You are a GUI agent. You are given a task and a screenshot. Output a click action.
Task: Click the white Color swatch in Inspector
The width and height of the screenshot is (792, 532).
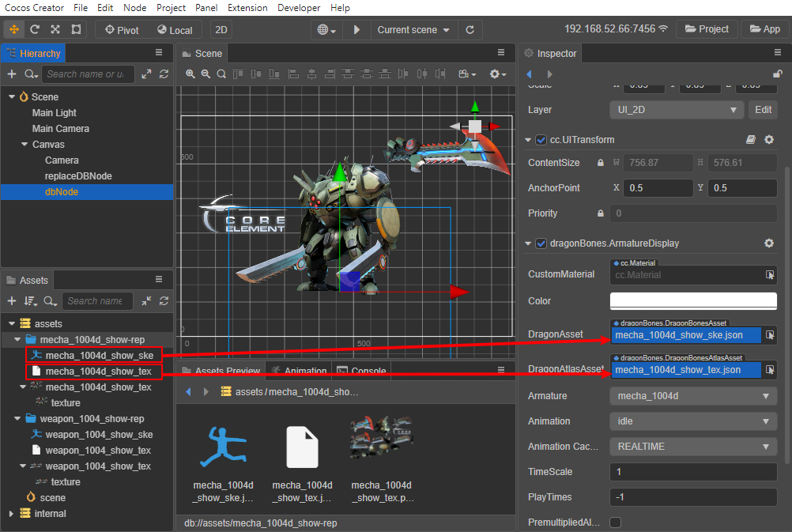(x=692, y=300)
